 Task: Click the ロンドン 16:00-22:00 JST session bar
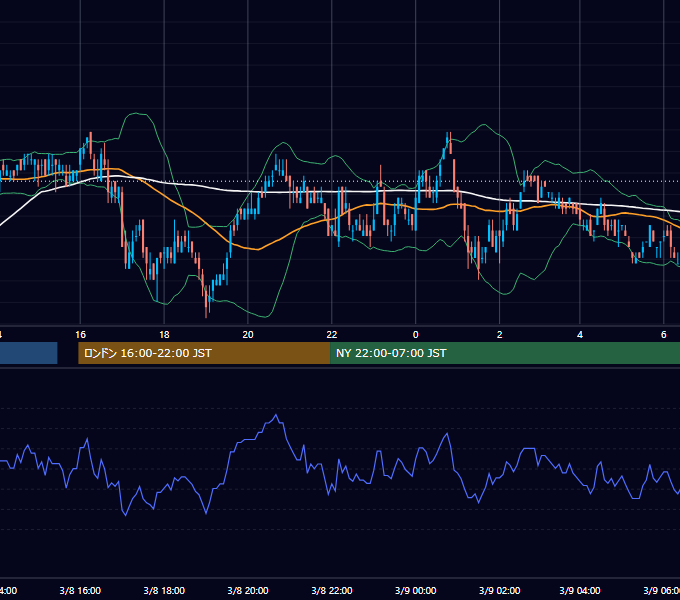tap(204, 353)
